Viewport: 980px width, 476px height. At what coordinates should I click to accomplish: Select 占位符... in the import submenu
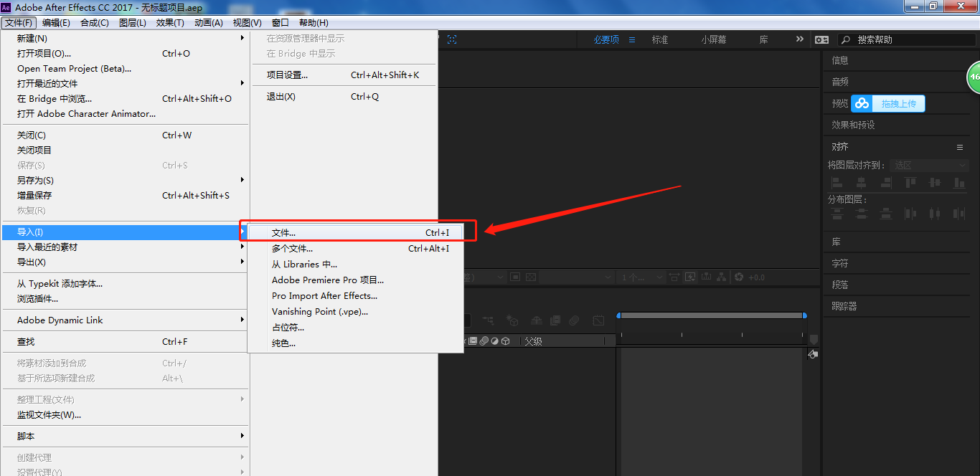[x=355, y=328]
